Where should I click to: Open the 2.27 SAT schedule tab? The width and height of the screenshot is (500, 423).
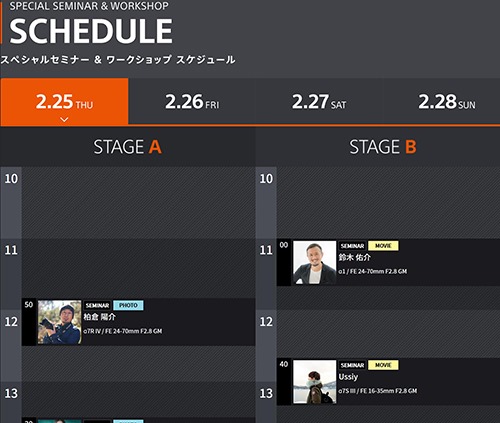(319, 101)
